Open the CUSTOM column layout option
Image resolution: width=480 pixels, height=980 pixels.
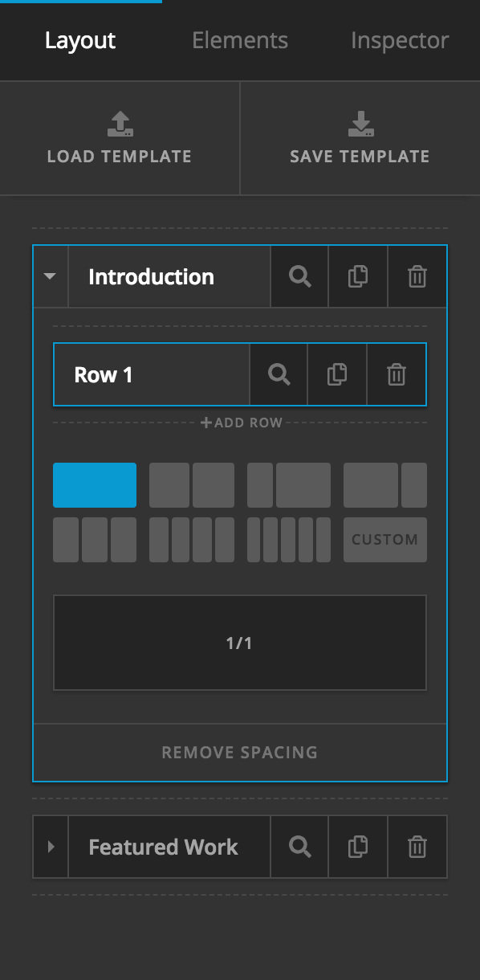pos(385,540)
